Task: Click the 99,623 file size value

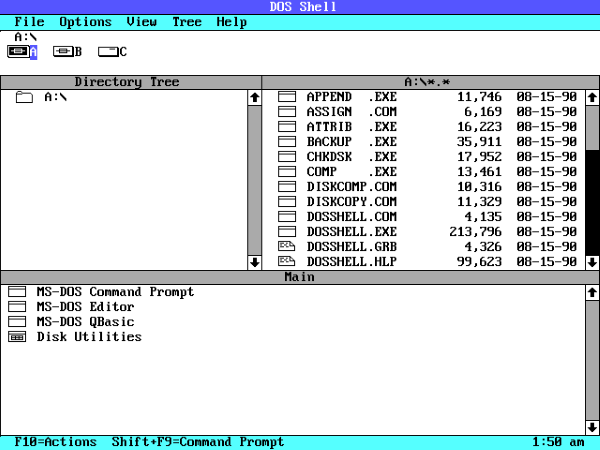Action: pos(479,262)
